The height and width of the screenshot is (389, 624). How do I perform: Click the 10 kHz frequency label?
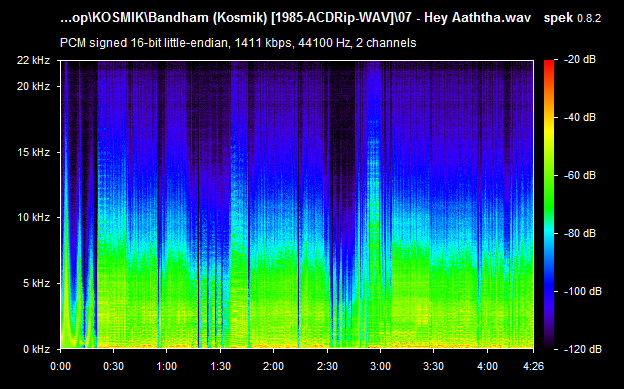click(x=33, y=217)
